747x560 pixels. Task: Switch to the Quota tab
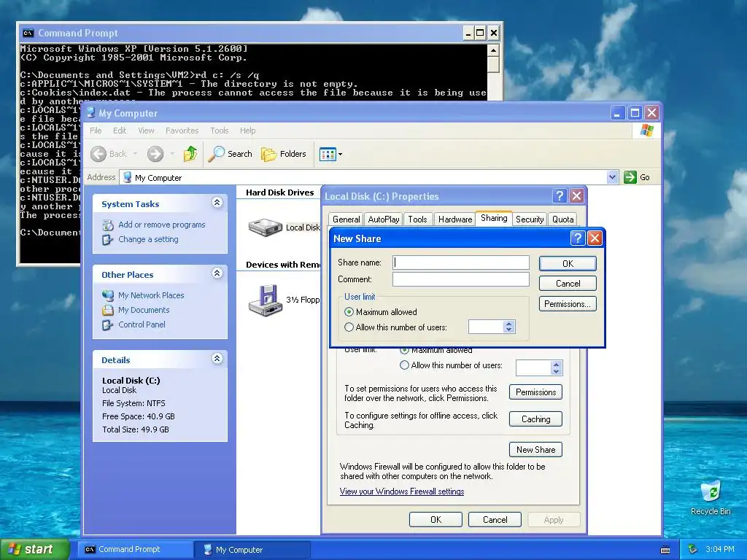tap(562, 219)
